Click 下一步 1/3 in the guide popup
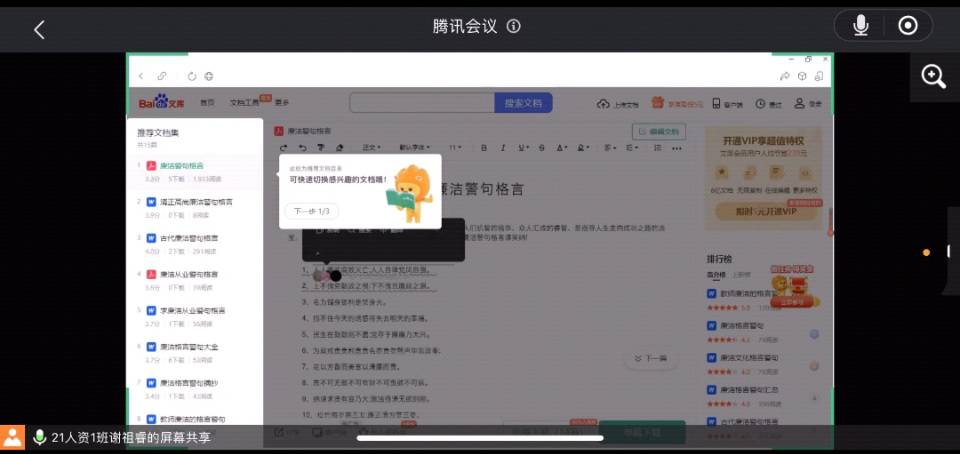Viewport: 960px width, 454px height. pyautogui.click(x=312, y=211)
